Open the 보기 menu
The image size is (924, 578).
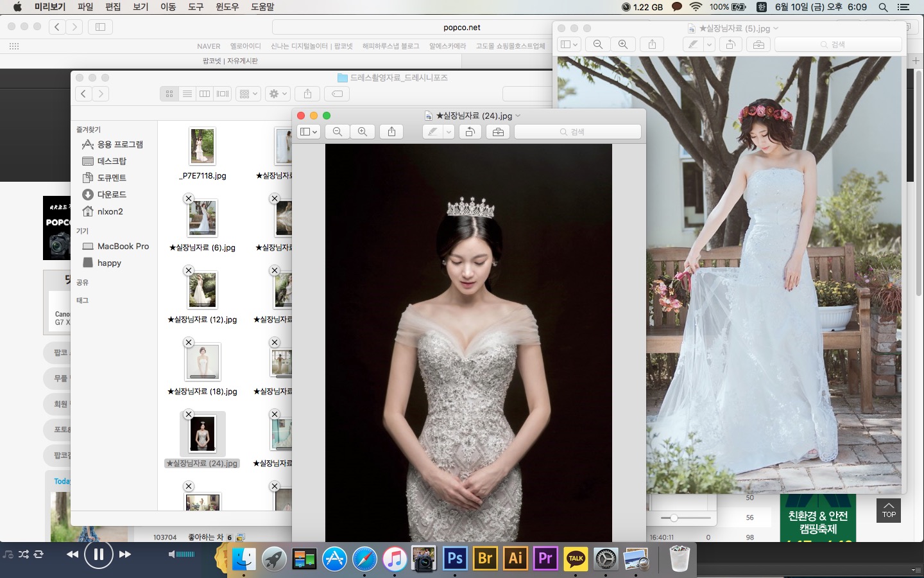[141, 7]
